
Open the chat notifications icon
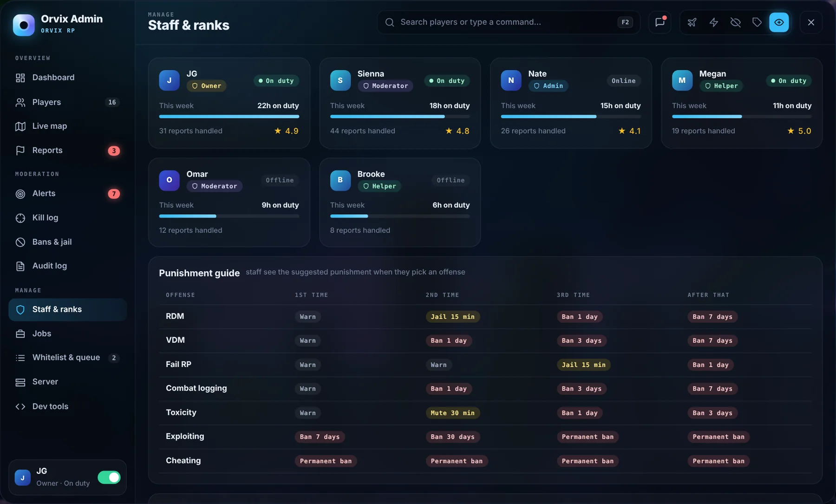660,22
